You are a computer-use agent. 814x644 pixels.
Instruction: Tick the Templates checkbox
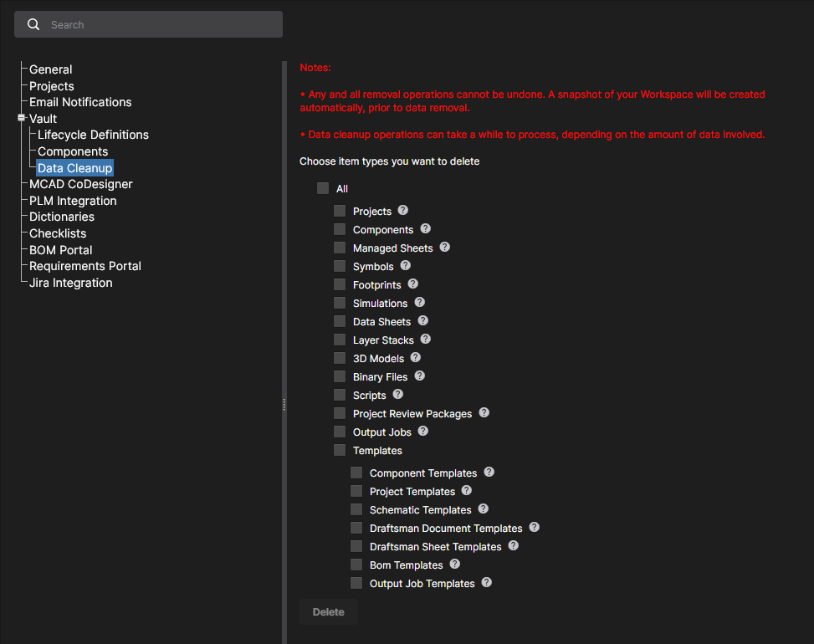click(340, 450)
